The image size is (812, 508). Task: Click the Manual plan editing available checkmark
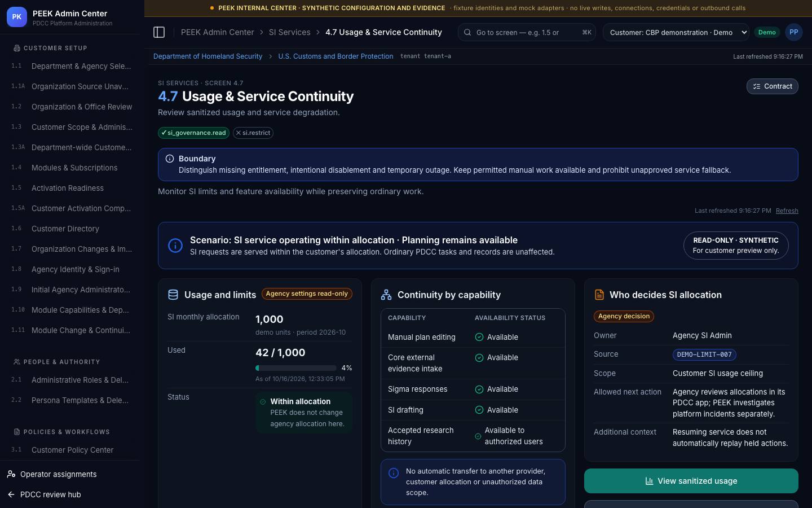pyautogui.click(x=479, y=337)
